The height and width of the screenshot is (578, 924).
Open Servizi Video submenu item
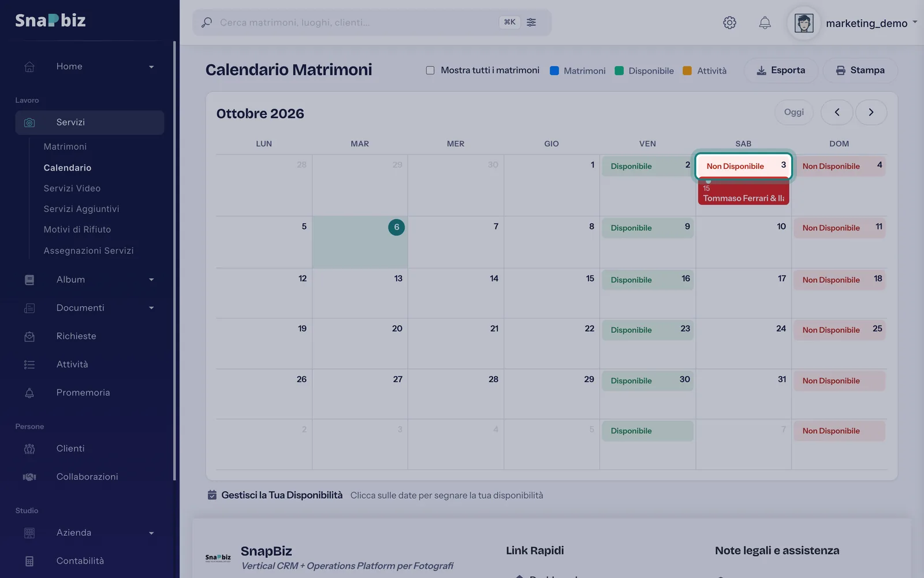pos(72,188)
